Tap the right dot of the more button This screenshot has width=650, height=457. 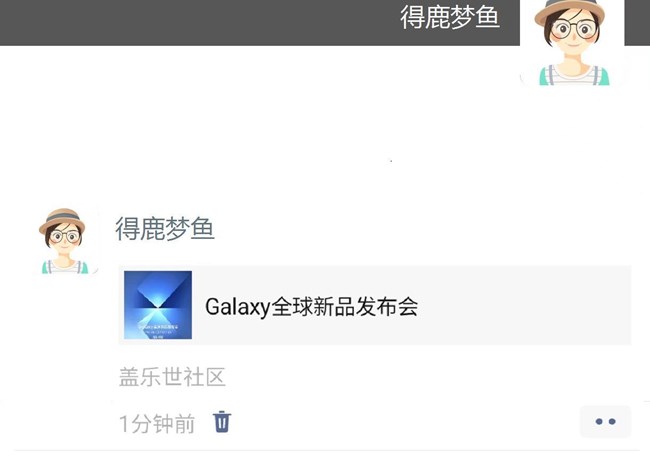[x=612, y=422]
